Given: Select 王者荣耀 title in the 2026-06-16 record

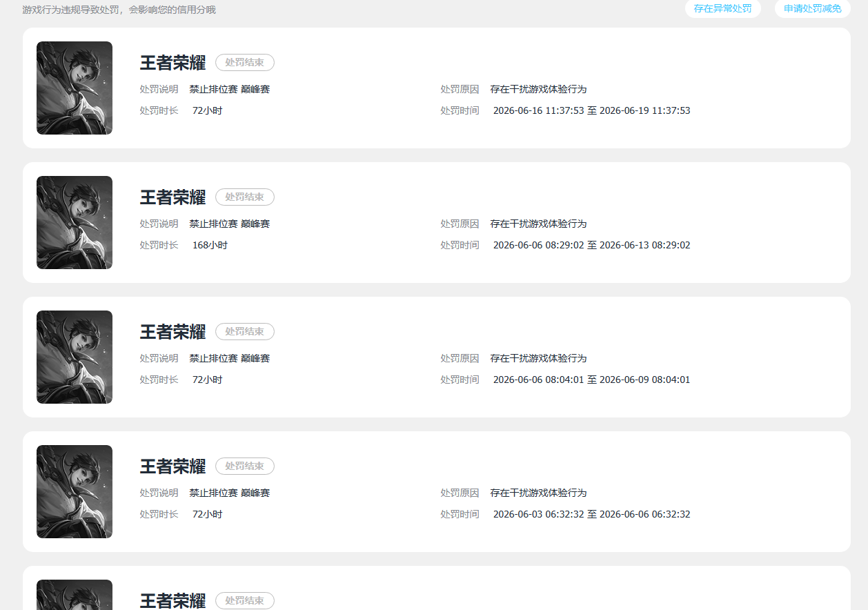Looking at the screenshot, I should pos(172,63).
